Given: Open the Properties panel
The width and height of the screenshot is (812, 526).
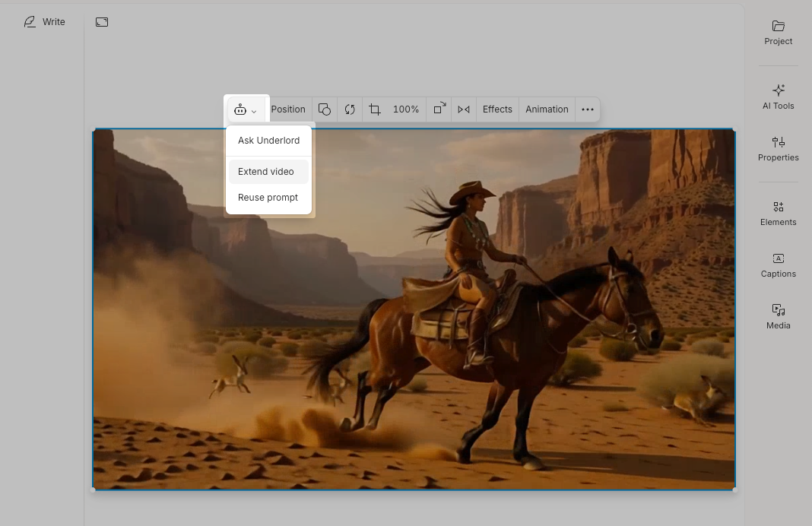Looking at the screenshot, I should 778,147.
